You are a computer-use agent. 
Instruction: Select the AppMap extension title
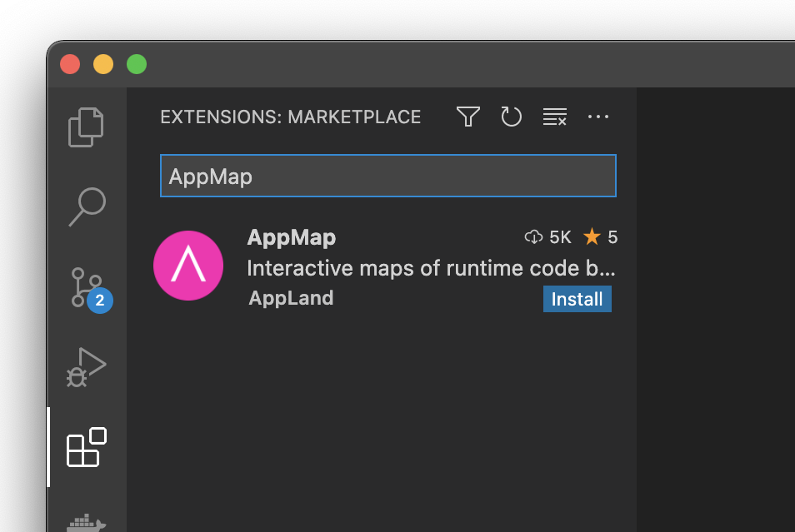pos(291,237)
